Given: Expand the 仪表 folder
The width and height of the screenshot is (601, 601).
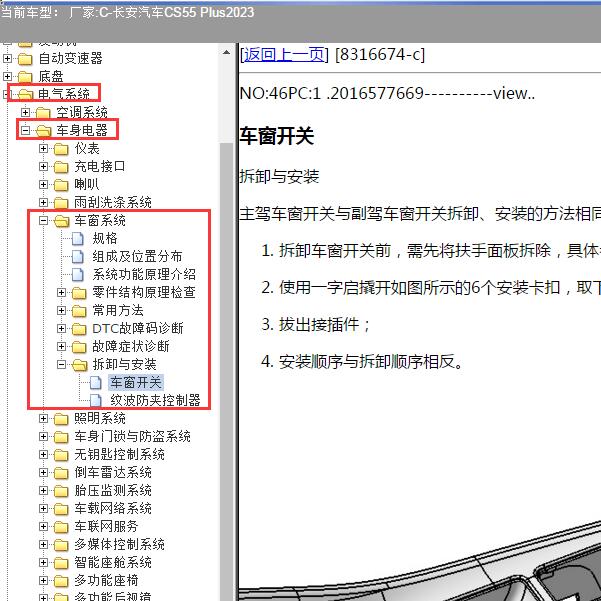Looking at the screenshot, I should pos(43,148).
